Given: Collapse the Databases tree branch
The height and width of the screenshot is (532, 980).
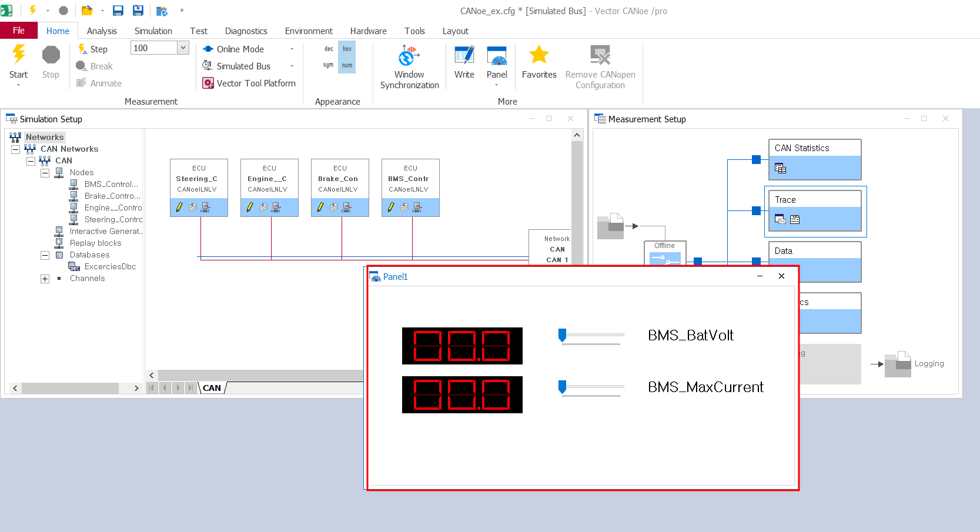Looking at the screenshot, I should point(45,255).
